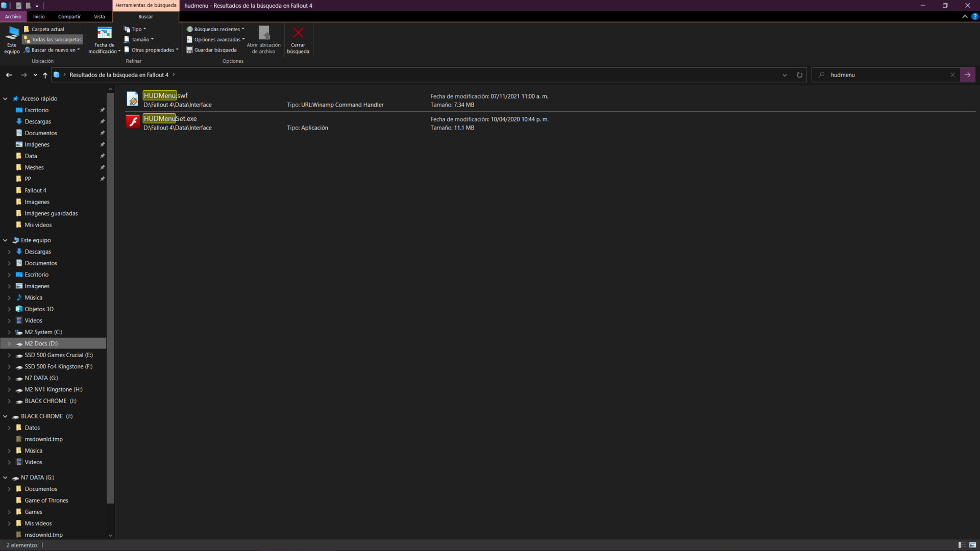Go back with the back arrow
This screenshot has height=551, width=980.
(9, 75)
